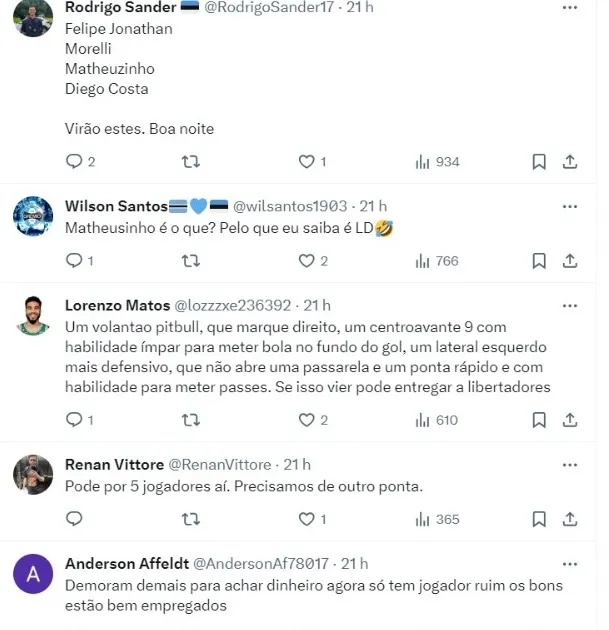Reply to Rodrigo Sander's tweet
Viewport: 609px width, 630px height.
coord(73,162)
